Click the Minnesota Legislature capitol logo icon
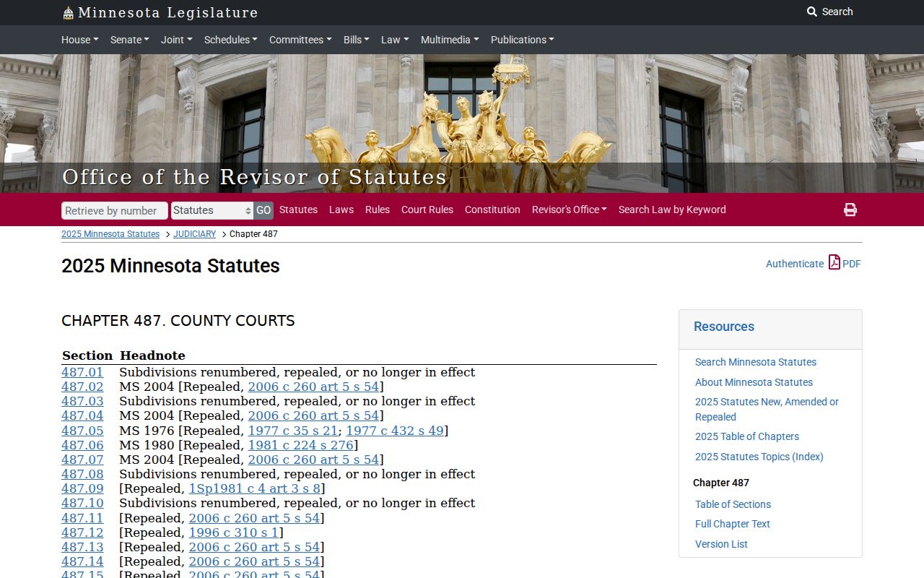 [68, 12]
